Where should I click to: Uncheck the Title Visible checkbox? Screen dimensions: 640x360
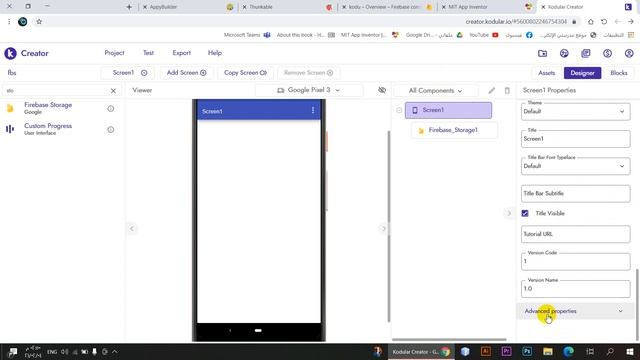point(525,213)
